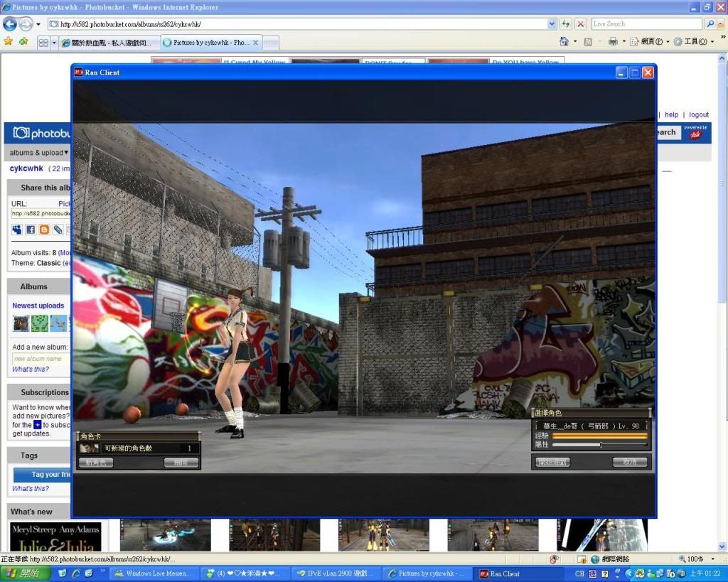The width and height of the screenshot is (728, 582).
Task: Click the refresh page icon
Action: (x=567, y=23)
